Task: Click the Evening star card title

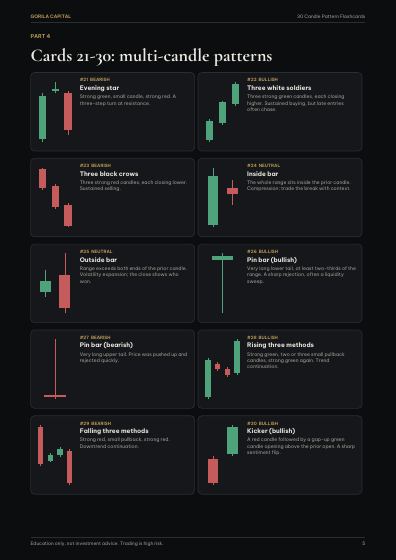Action: tap(100, 88)
